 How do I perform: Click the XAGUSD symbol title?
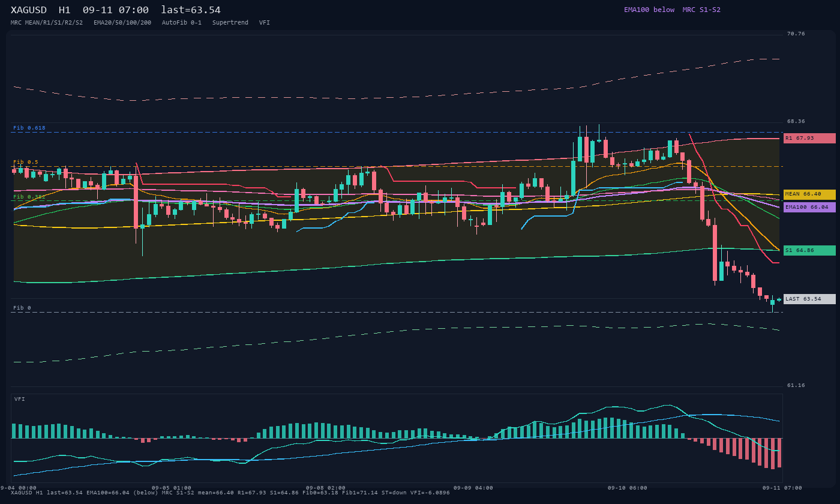point(29,10)
